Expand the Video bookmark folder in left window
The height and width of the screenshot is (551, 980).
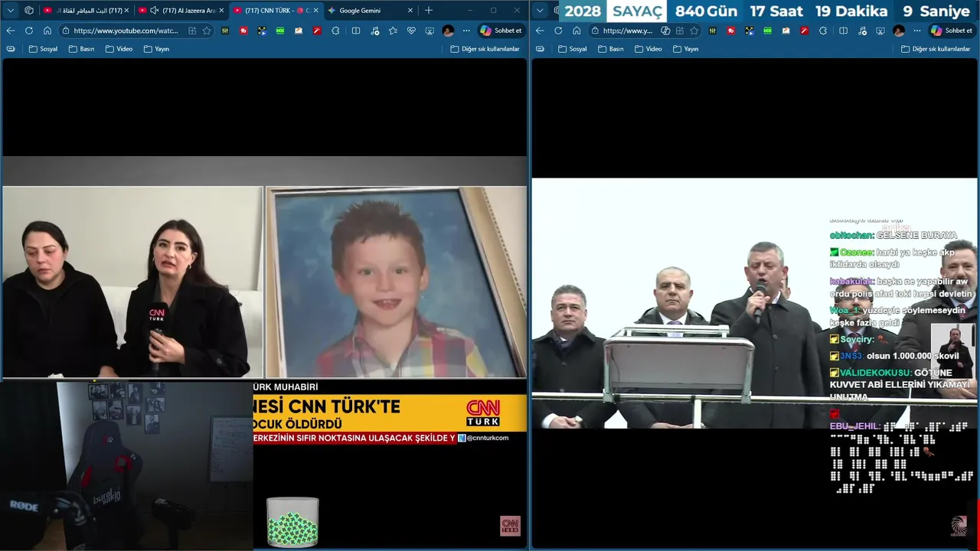coord(119,48)
